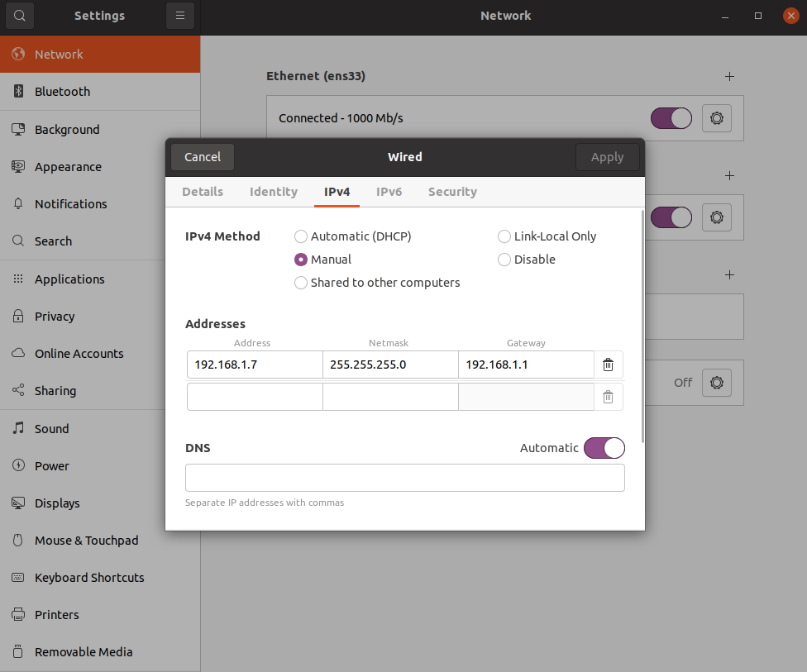Delete the 192.168.1.7 address row
This screenshot has width=807, height=672.
(x=609, y=365)
